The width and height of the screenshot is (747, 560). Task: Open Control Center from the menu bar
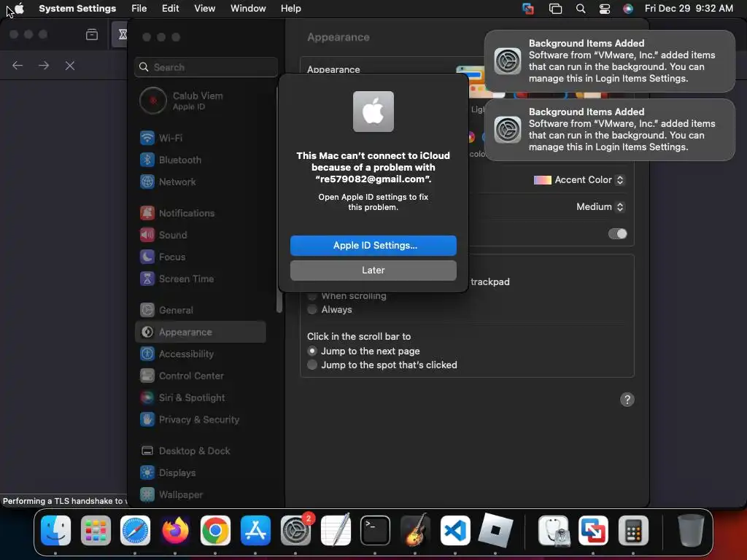(x=605, y=9)
